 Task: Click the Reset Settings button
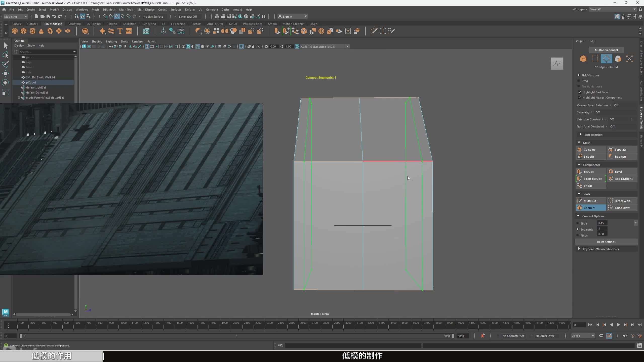[x=606, y=242]
